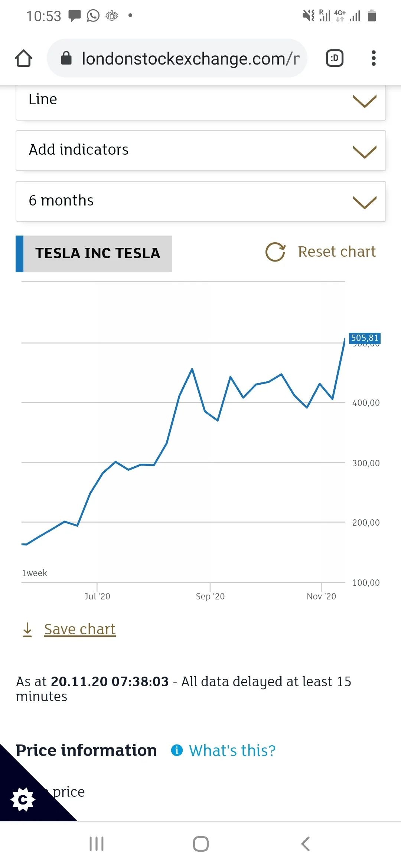401x868 pixels.
Task: Open the Add indicators dropdown
Action: [201, 151]
